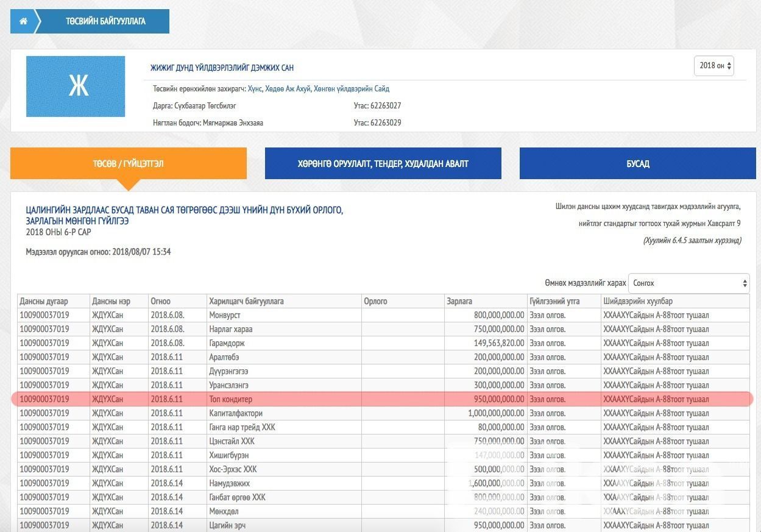
Task: Switch to Хөрөнгө оруулалт, тендер, худалдан авалт tab
Action: [x=383, y=164]
